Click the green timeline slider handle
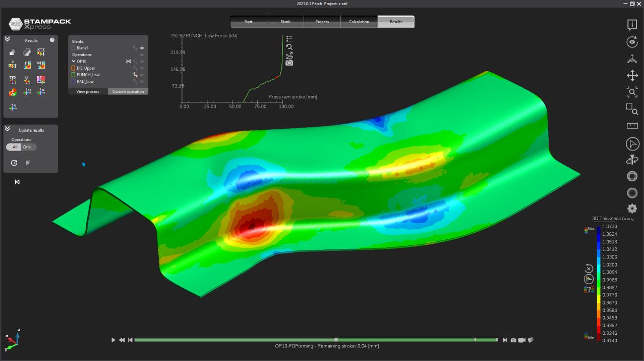This screenshot has width=644, height=361. tap(336, 340)
